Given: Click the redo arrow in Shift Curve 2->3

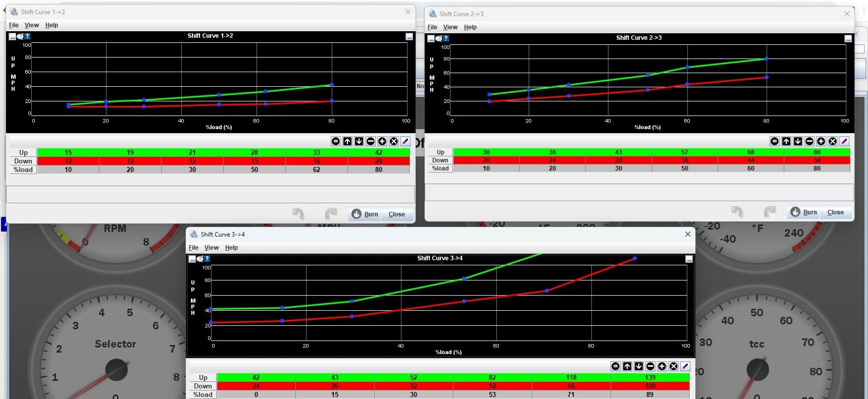Looking at the screenshot, I should 770,212.
